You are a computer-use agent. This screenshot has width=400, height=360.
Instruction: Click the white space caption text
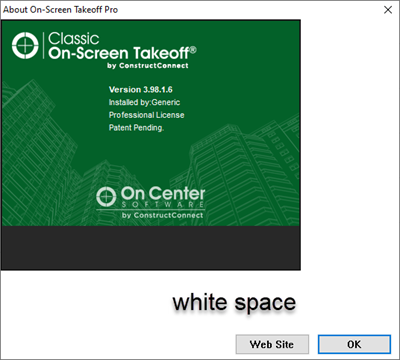(234, 302)
